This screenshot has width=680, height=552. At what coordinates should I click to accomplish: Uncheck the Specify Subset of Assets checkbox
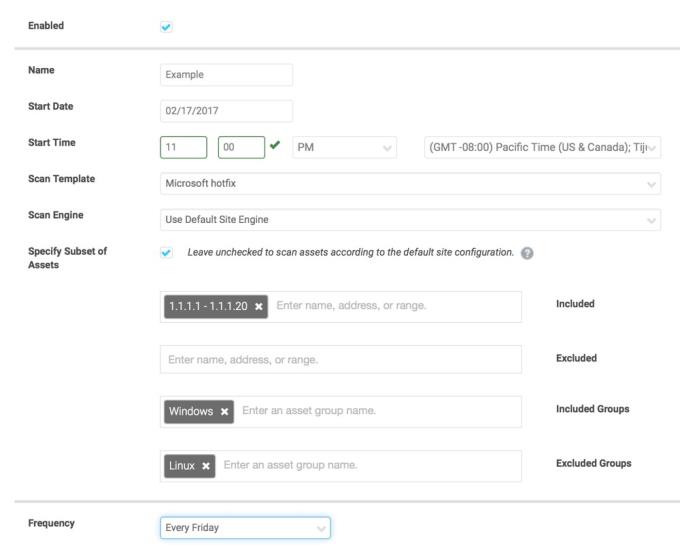(x=166, y=252)
